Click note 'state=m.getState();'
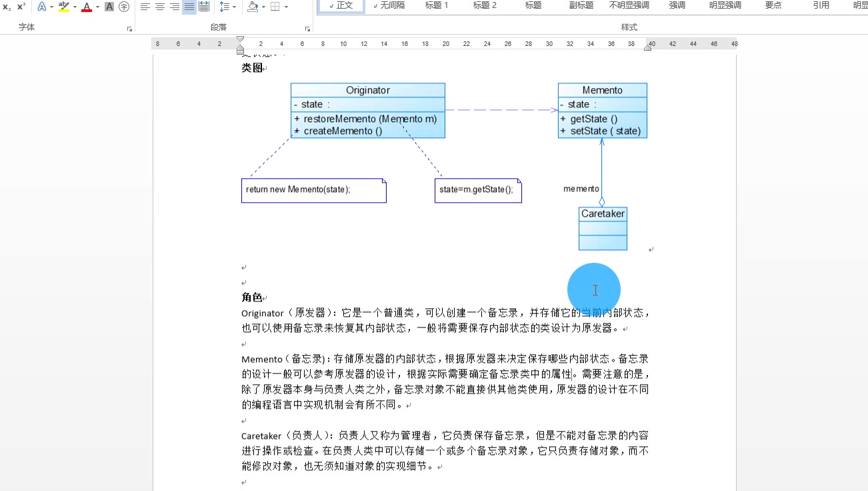868x491 pixels. tap(478, 190)
